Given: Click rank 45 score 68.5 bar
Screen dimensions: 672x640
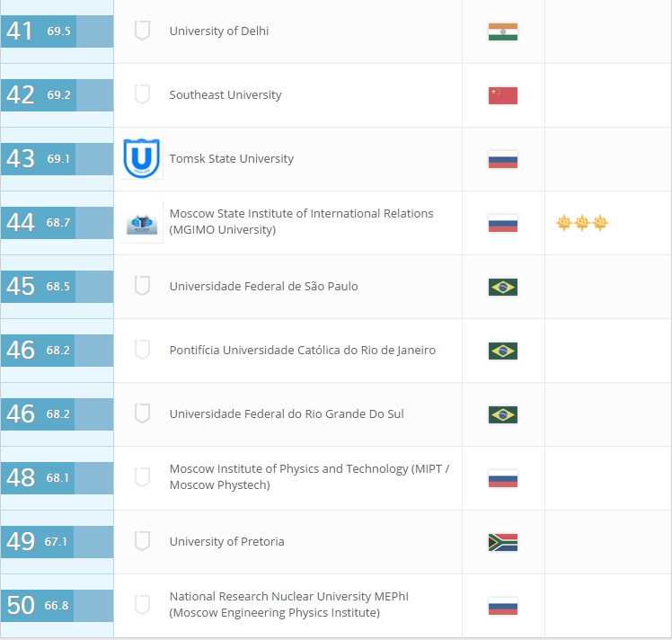Looking at the screenshot, I should coord(57,287).
